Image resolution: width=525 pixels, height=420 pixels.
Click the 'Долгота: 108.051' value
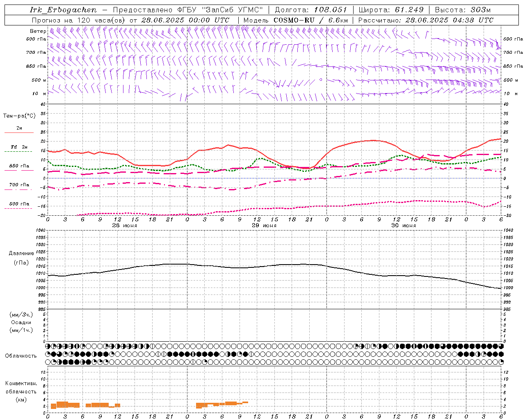311,10
